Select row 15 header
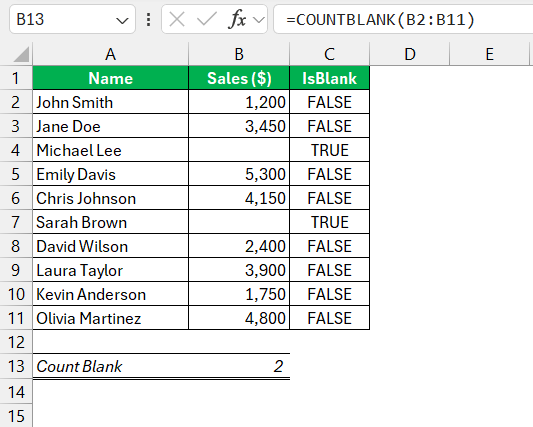 (x=16, y=416)
